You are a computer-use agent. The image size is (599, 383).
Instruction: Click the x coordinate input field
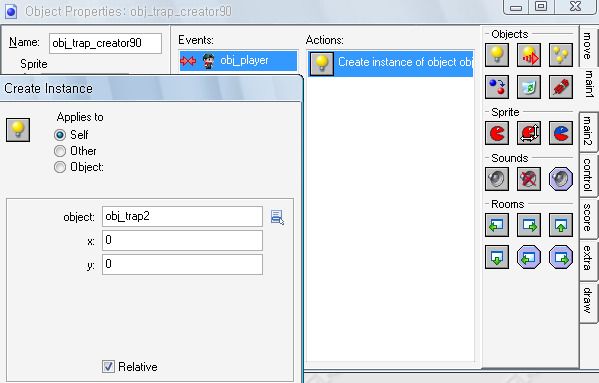[x=182, y=240]
